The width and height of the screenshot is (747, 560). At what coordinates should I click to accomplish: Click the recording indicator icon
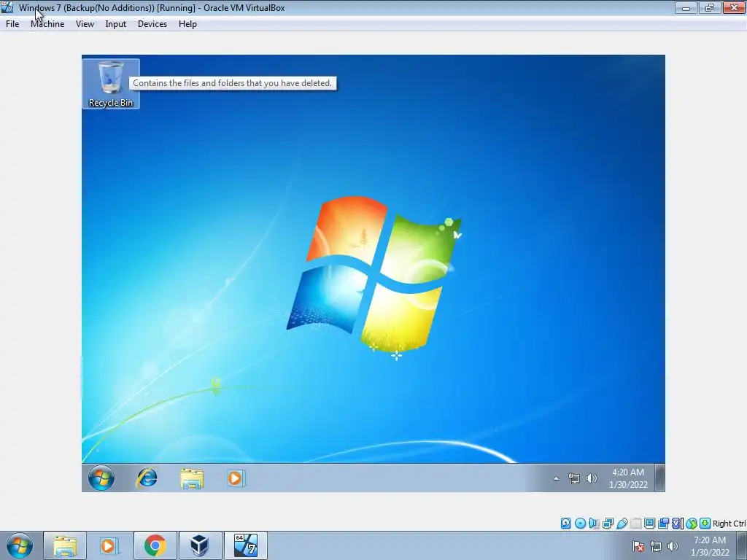point(663,524)
